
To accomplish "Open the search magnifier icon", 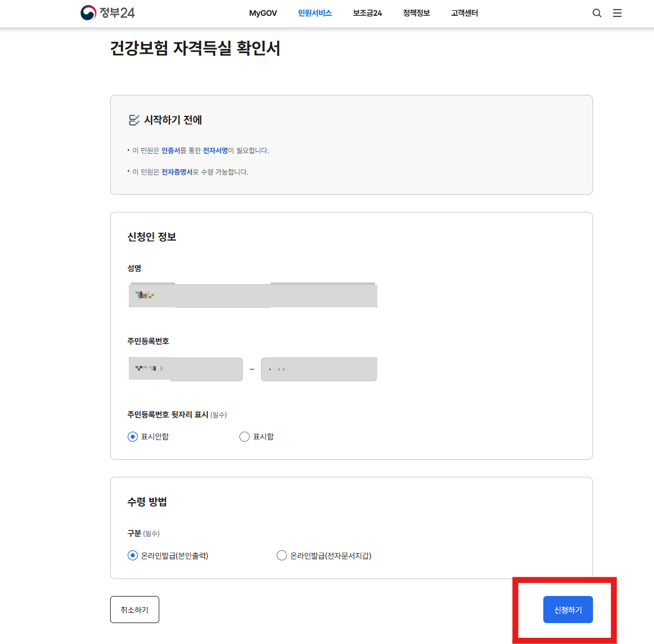I will point(596,12).
